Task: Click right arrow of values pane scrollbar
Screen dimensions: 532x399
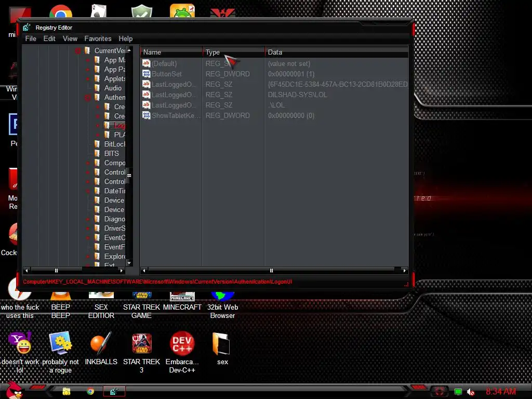Action: 404,270
